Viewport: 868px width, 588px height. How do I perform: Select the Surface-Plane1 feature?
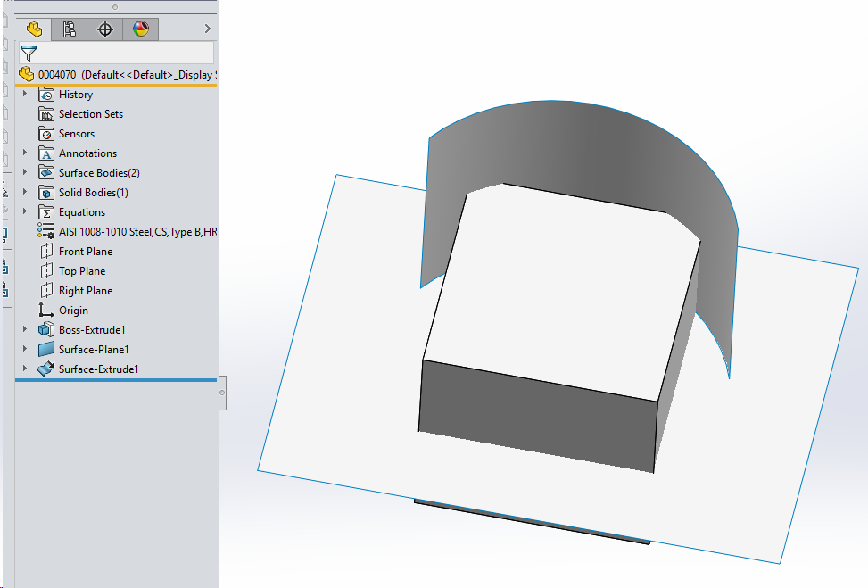click(94, 350)
